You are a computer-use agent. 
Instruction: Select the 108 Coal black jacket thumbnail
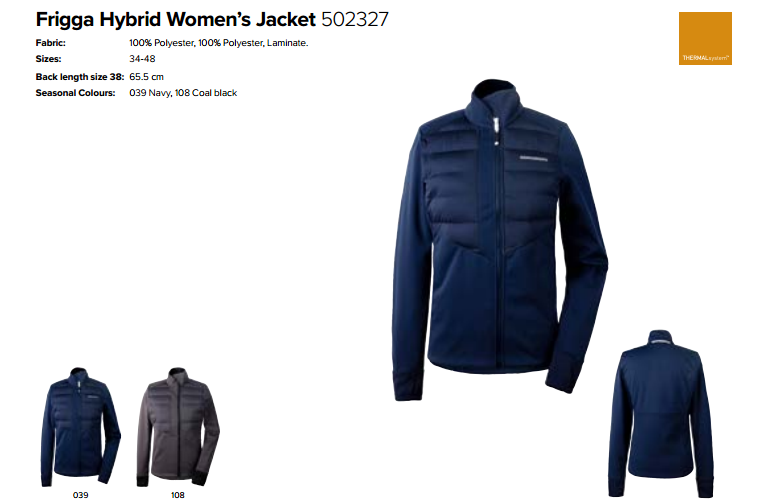click(178, 427)
